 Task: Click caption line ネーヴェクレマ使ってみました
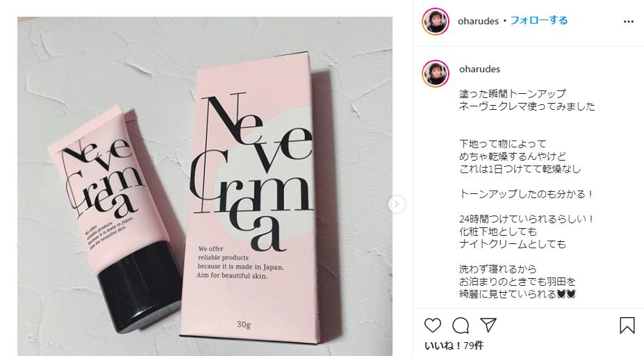click(x=527, y=106)
